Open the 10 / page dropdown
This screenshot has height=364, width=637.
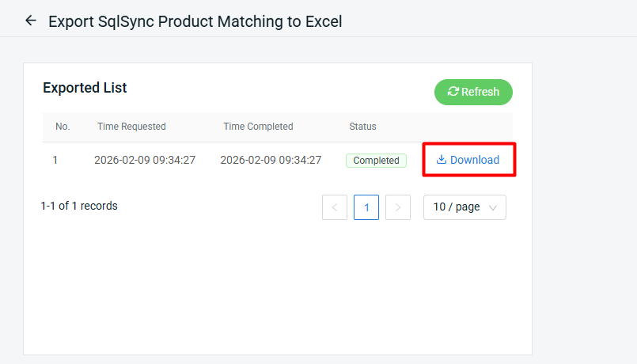464,207
